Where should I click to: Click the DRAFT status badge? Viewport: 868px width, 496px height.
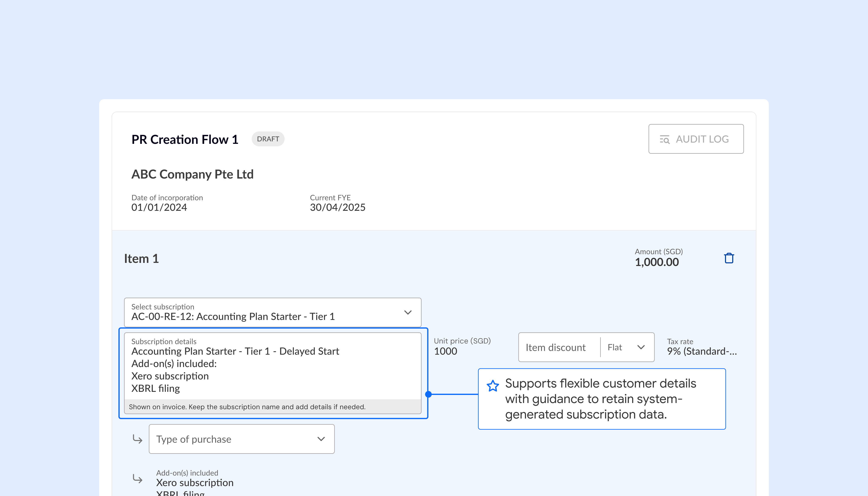(268, 139)
